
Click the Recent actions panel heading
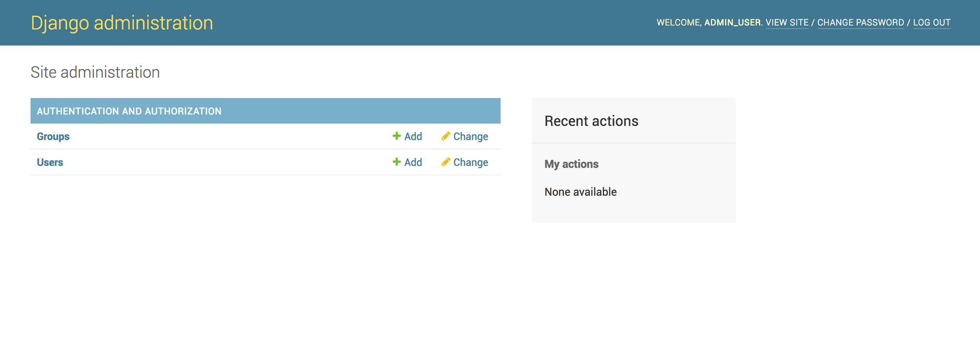[x=591, y=121]
